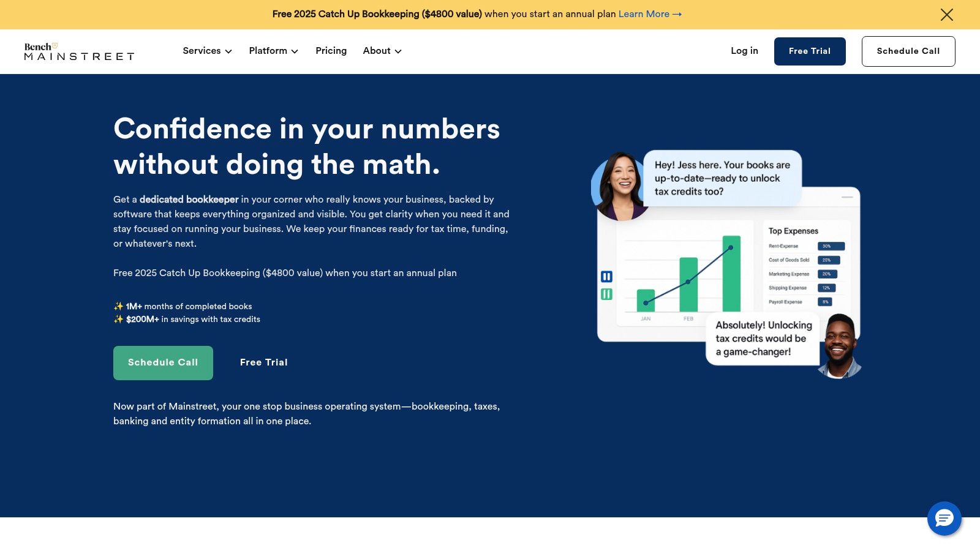Click Jess's bookkeeper avatar photo

pyautogui.click(x=619, y=187)
